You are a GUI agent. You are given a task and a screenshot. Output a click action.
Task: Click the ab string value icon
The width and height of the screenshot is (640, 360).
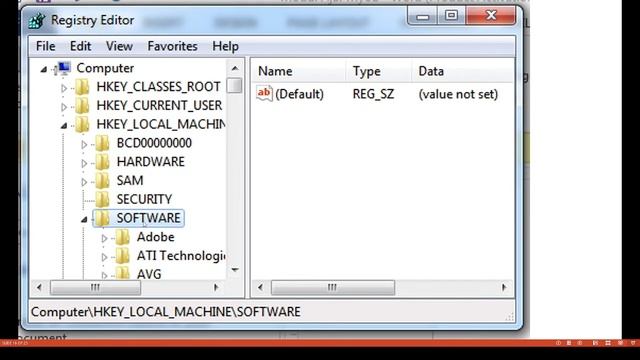tap(264, 94)
